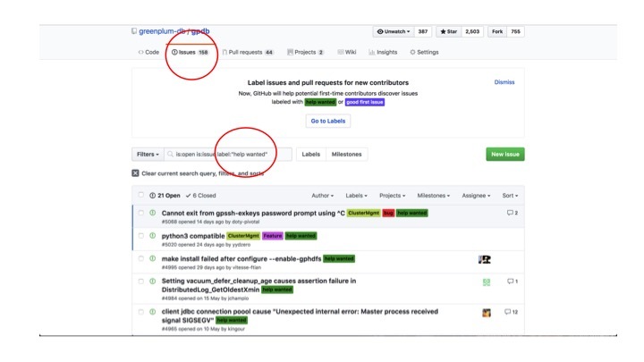Open the Settings tab
The image size is (644, 362).
[424, 52]
